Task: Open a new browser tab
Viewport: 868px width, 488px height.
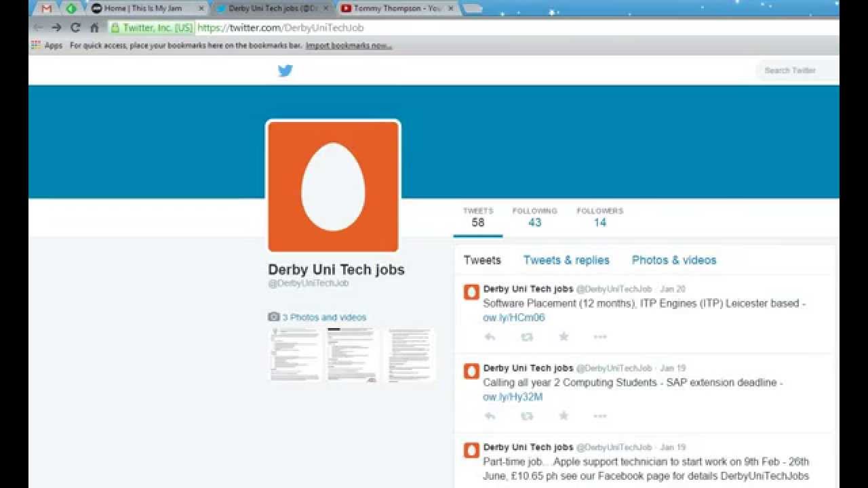Action: [473, 9]
